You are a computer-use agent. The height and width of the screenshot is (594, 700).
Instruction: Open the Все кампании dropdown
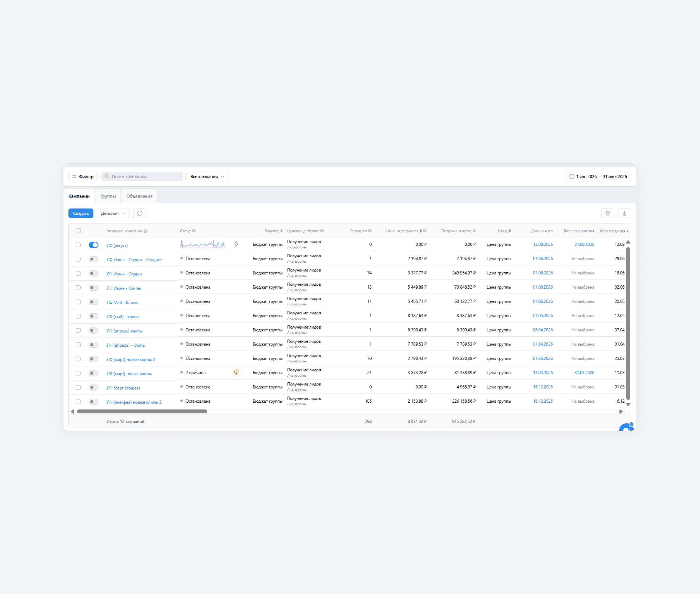click(207, 176)
